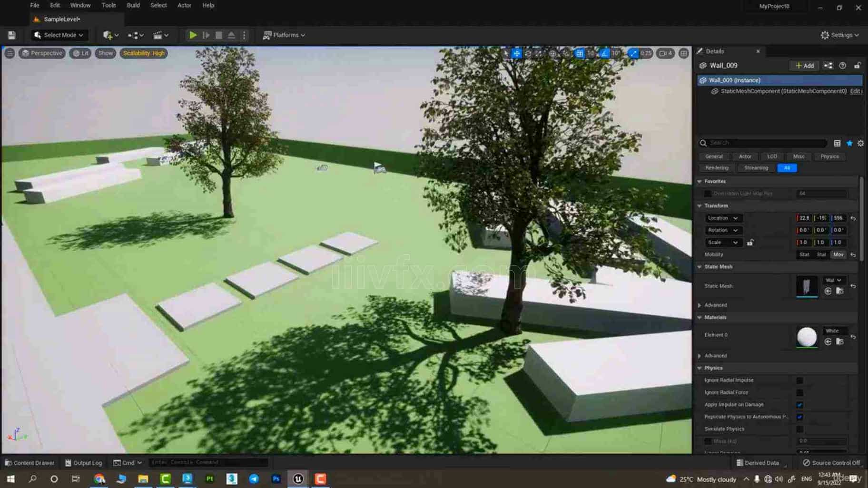Use selected asset for Element 0 material
The width and height of the screenshot is (868, 488).
pyautogui.click(x=828, y=342)
